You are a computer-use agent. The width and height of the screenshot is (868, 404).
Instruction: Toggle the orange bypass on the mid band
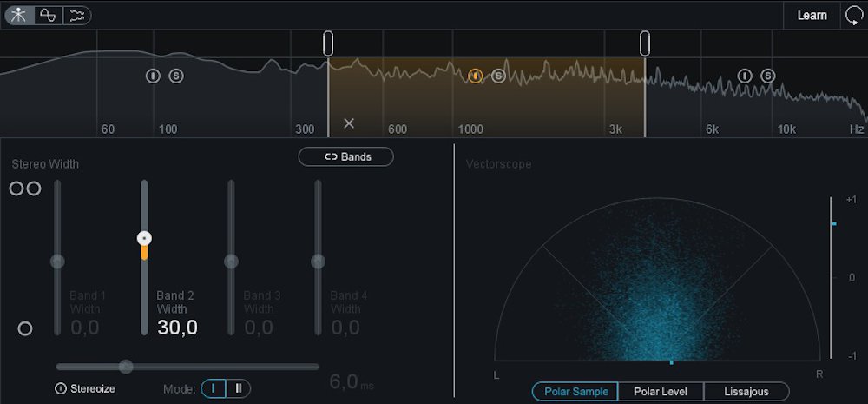[x=475, y=76]
